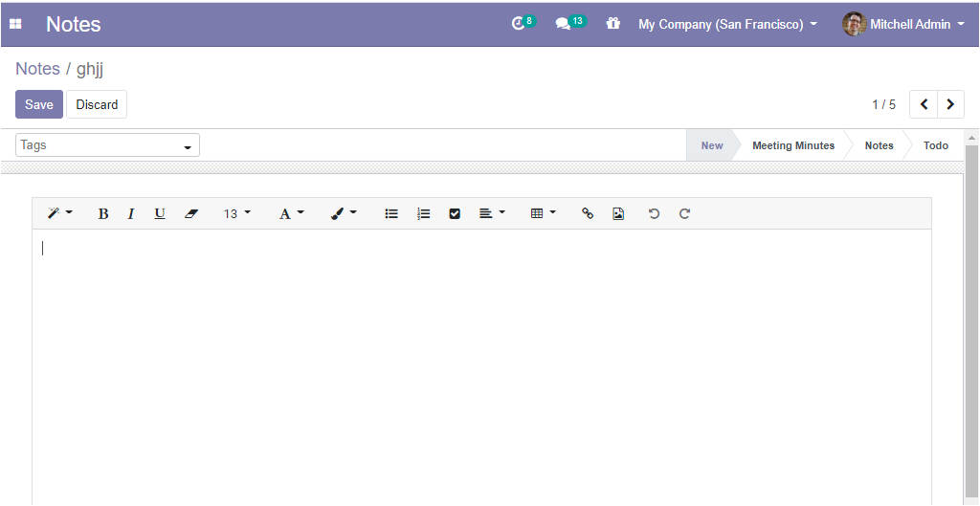980x506 pixels.
Task: Insert a link using chain icon
Action: coord(588,213)
